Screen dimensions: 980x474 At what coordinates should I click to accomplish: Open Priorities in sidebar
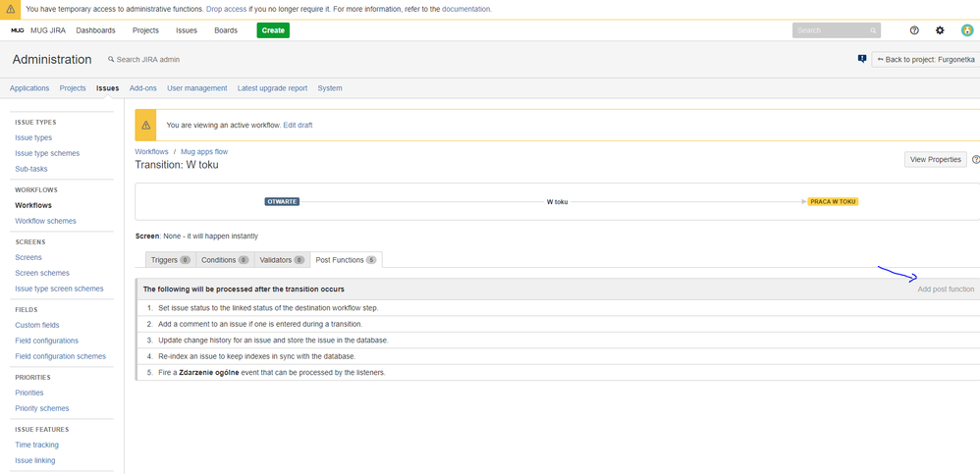pyautogui.click(x=29, y=393)
